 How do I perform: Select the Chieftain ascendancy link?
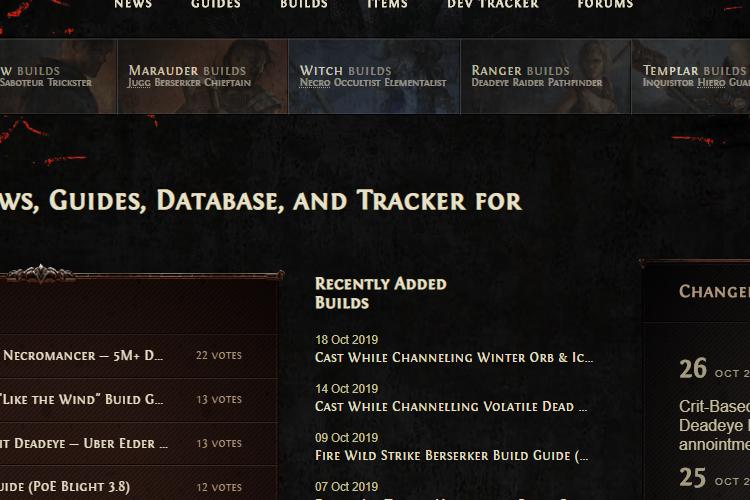pyautogui.click(x=227, y=83)
